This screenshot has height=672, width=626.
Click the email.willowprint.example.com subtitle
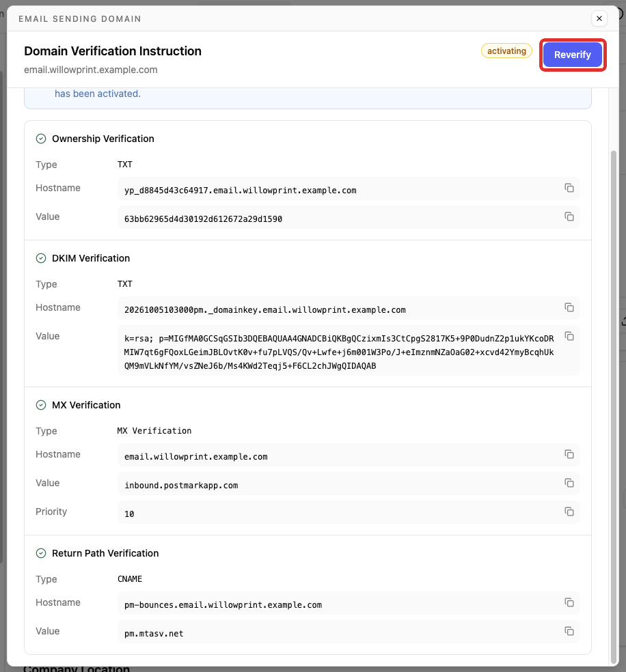pos(91,70)
